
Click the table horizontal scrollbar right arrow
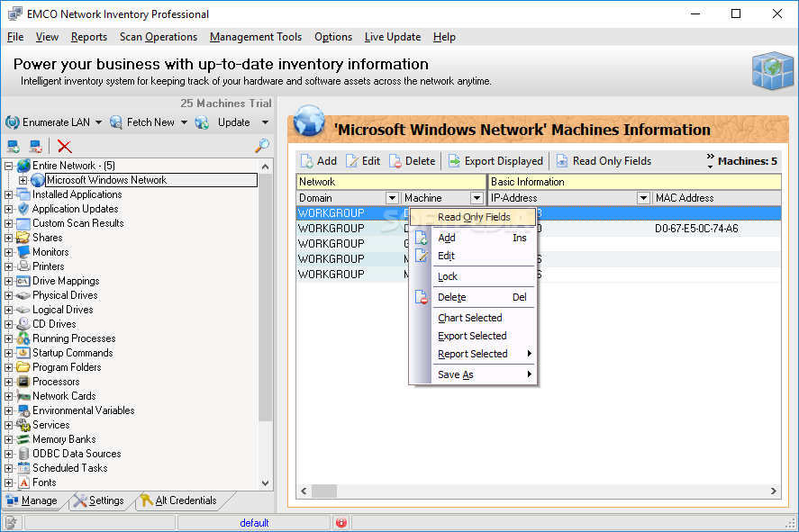774,491
